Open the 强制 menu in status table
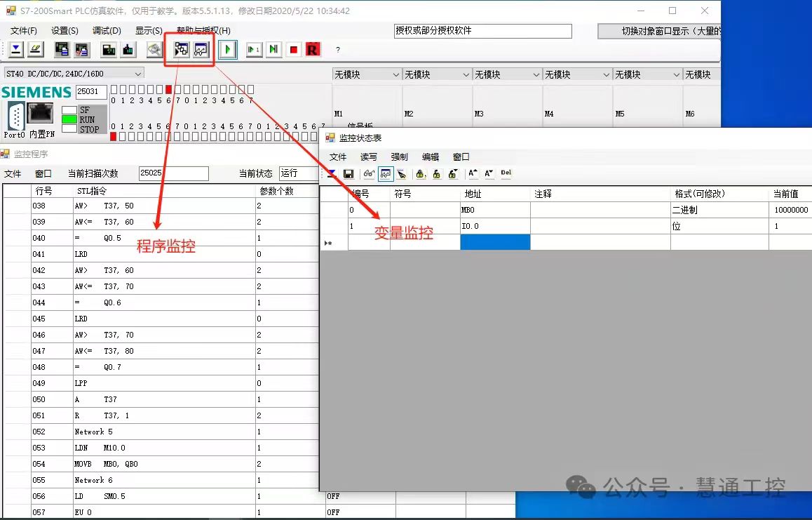 coord(399,157)
